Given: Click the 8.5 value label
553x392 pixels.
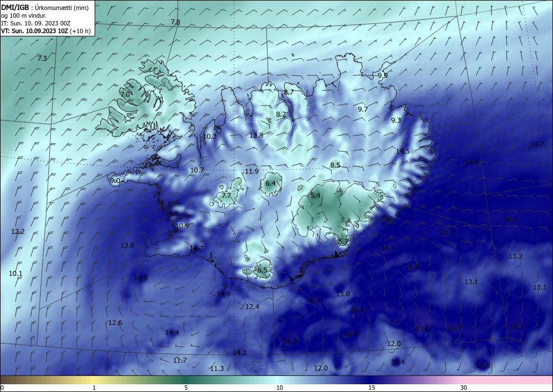Looking at the screenshot, I should [336, 165].
